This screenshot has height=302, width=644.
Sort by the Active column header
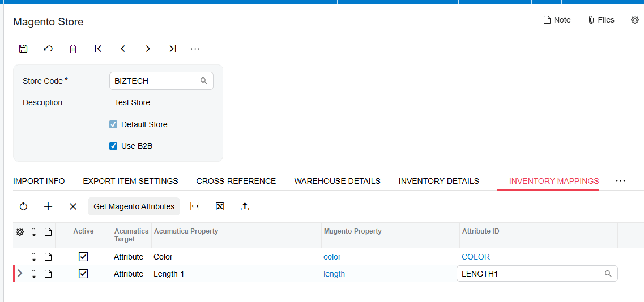[83, 231]
